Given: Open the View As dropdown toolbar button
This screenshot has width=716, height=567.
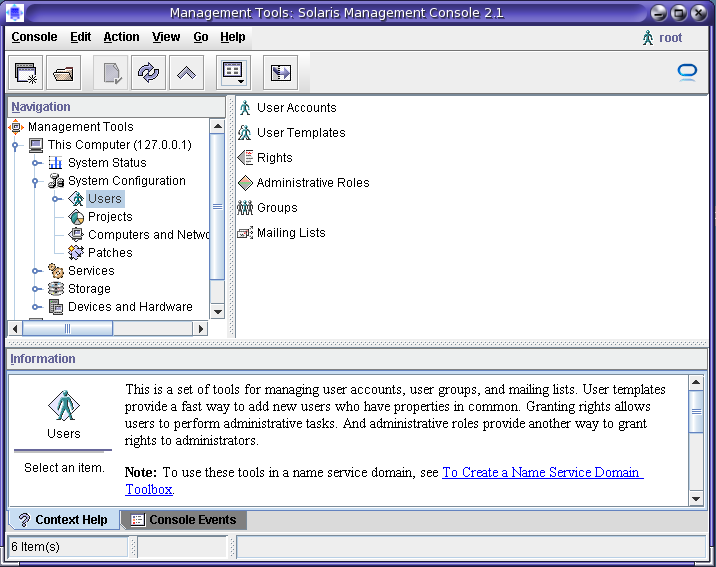Looking at the screenshot, I should [233, 73].
